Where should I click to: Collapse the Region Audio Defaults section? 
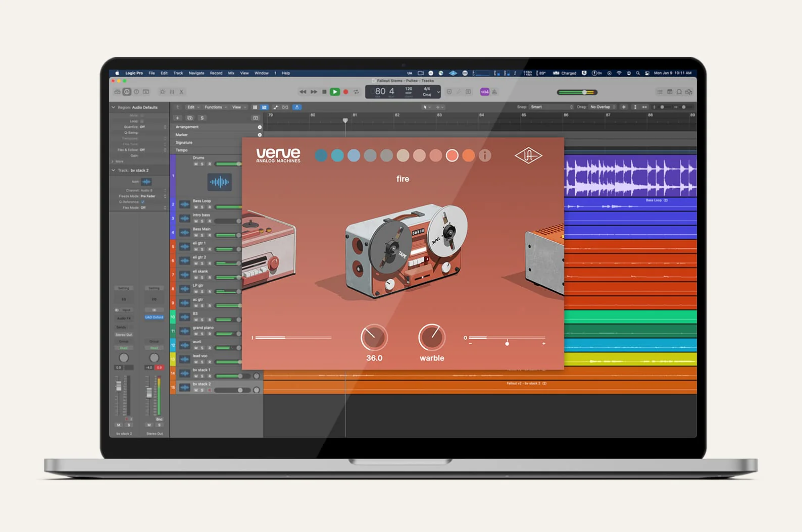pyautogui.click(x=113, y=108)
